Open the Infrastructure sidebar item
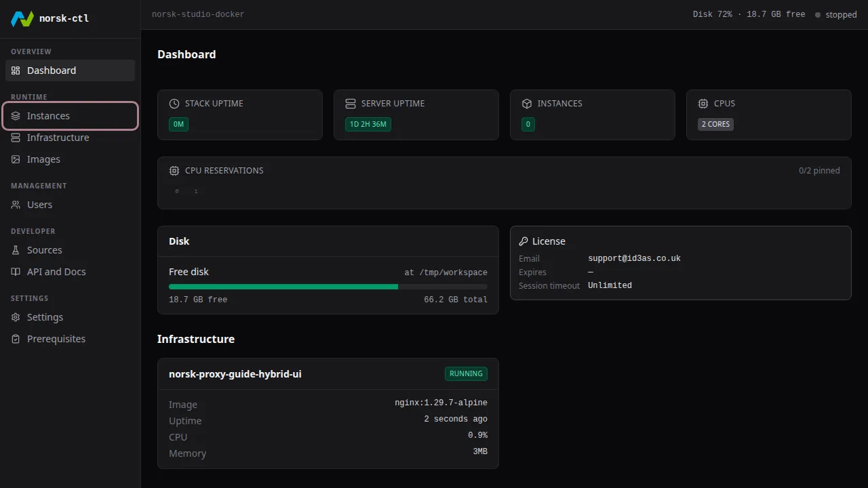Viewport: 868px width, 488px height. coord(70,138)
